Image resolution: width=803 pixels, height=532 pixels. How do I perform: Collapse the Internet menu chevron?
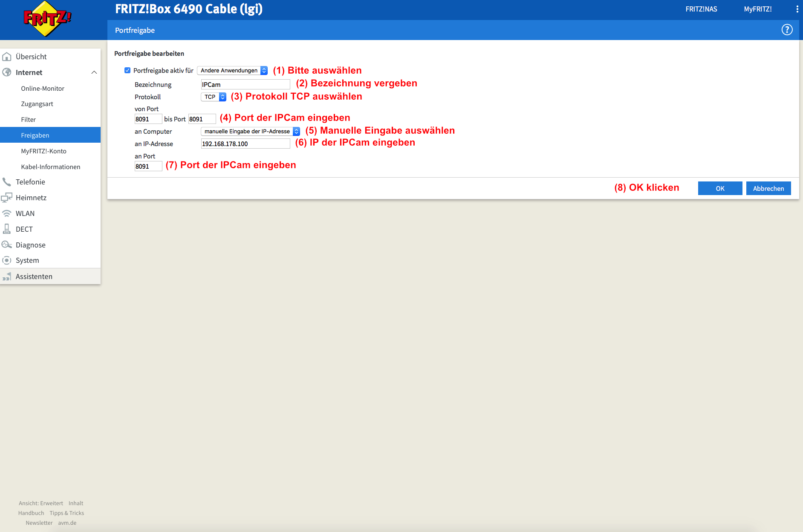94,72
